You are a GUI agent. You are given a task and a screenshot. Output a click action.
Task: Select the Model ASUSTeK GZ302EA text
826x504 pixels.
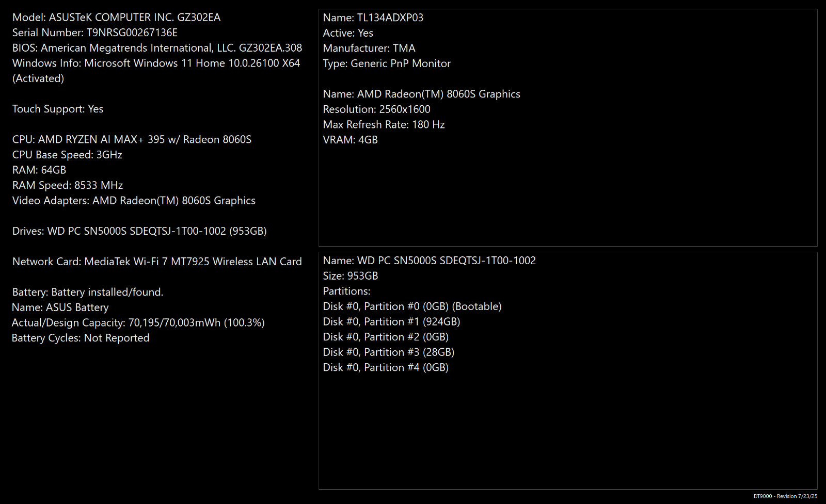(x=117, y=18)
